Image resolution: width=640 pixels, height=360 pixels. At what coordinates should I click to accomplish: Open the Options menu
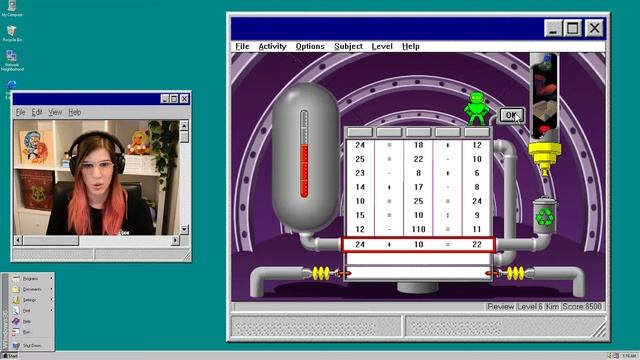310,46
